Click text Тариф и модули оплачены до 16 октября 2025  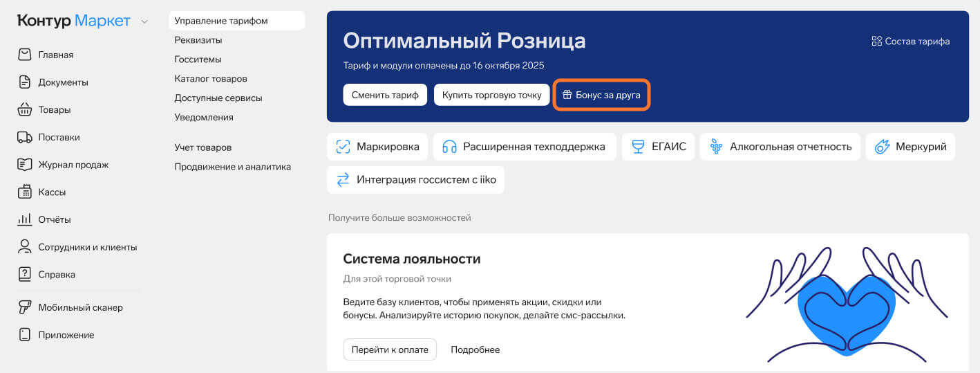[x=444, y=66]
